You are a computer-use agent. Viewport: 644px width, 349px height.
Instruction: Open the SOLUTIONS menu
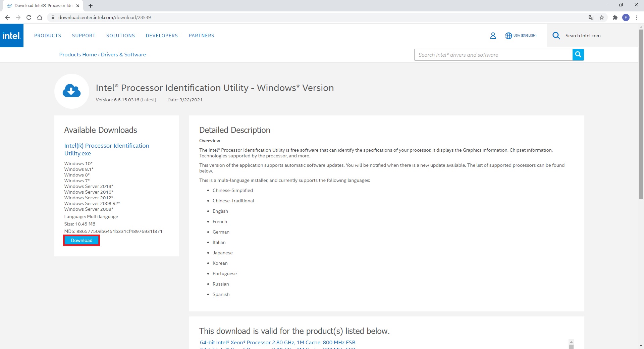120,36
